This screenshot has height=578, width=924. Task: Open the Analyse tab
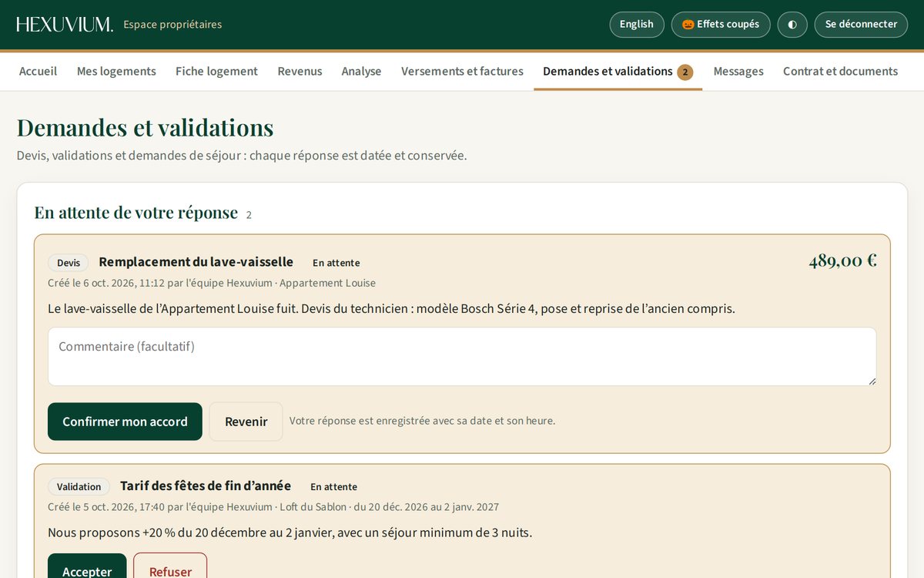coord(361,71)
